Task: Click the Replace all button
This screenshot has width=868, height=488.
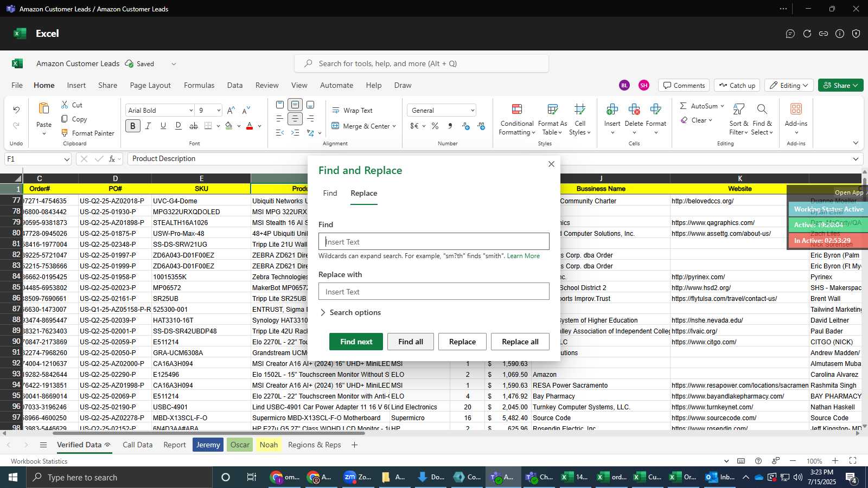Action: 520,342
